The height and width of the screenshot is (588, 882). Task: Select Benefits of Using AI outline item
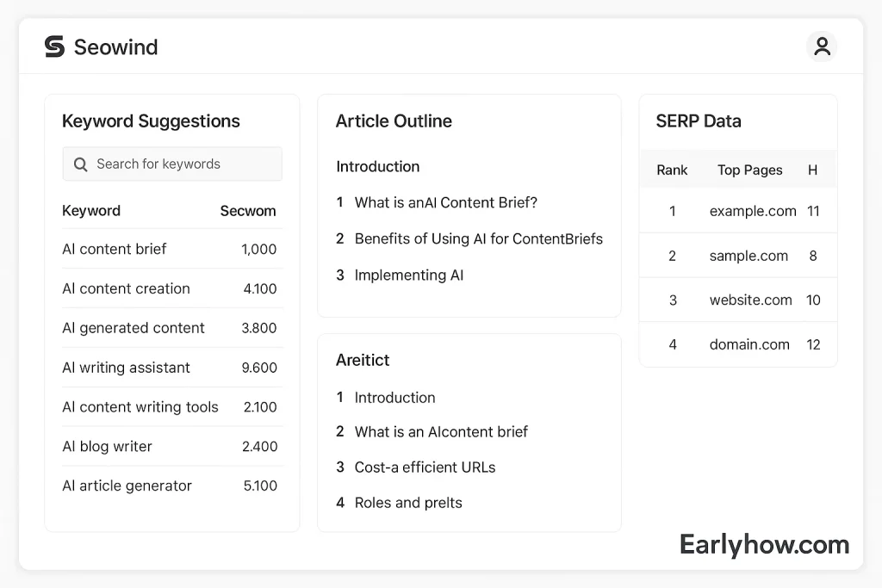(x=478, y=239)
